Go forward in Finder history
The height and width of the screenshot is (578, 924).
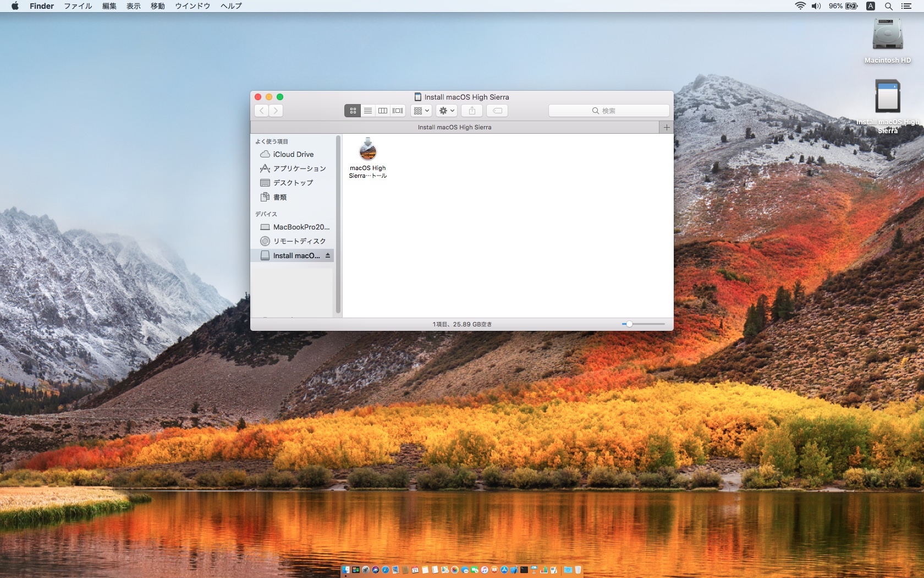pyautogui.click(x=276, y=111)
